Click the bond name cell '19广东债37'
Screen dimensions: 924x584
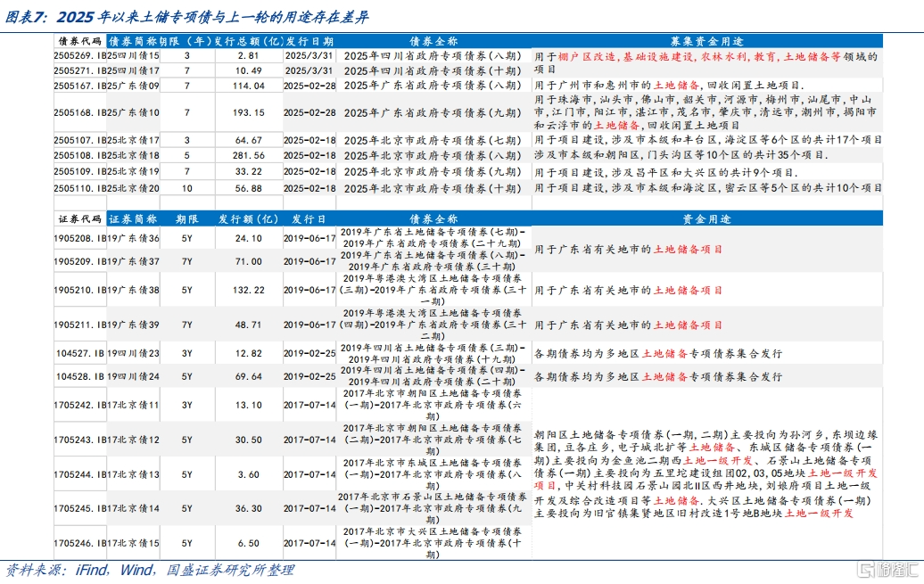[133, 261]
